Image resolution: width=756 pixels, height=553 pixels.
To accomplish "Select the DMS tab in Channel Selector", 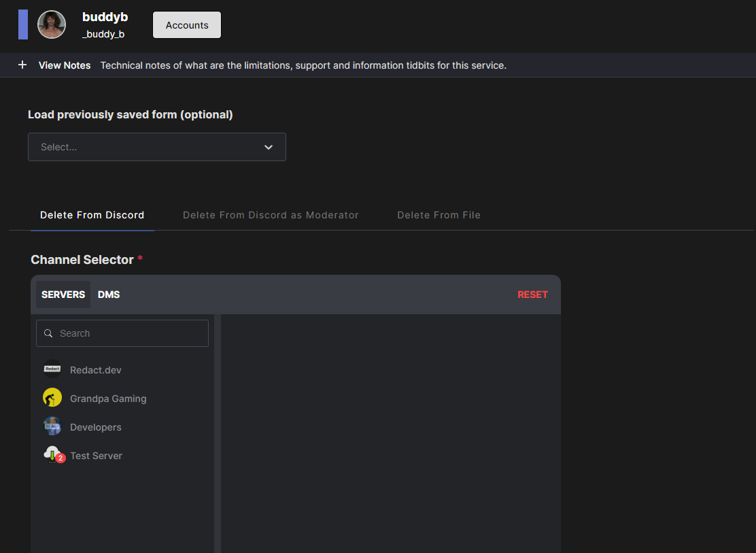I will (109, 295).
